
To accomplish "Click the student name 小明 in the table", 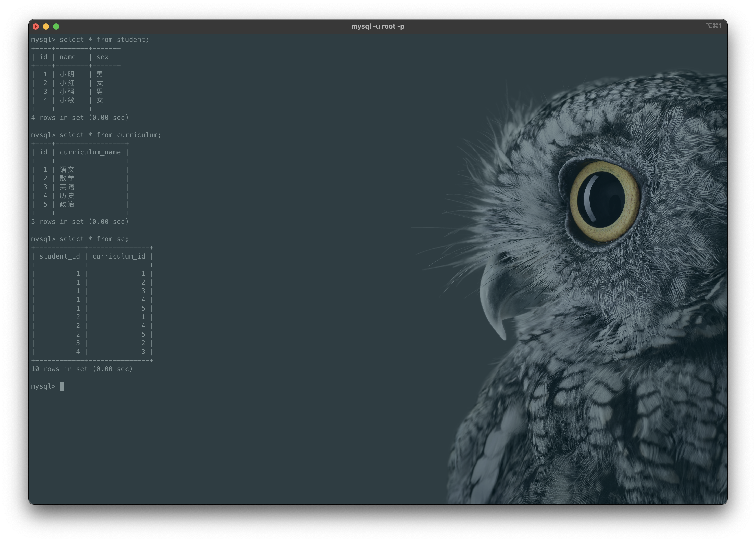I will point(67,74).
